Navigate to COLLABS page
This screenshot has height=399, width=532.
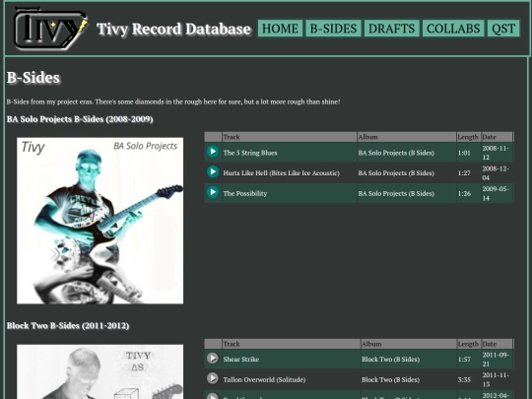(x=453, y=29)
